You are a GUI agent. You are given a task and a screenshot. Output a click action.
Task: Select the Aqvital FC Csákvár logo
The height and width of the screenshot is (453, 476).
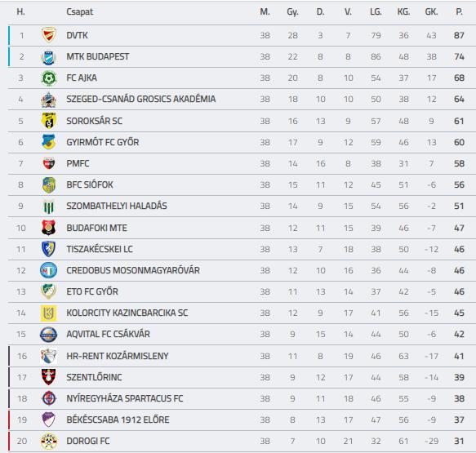[48, 335]
